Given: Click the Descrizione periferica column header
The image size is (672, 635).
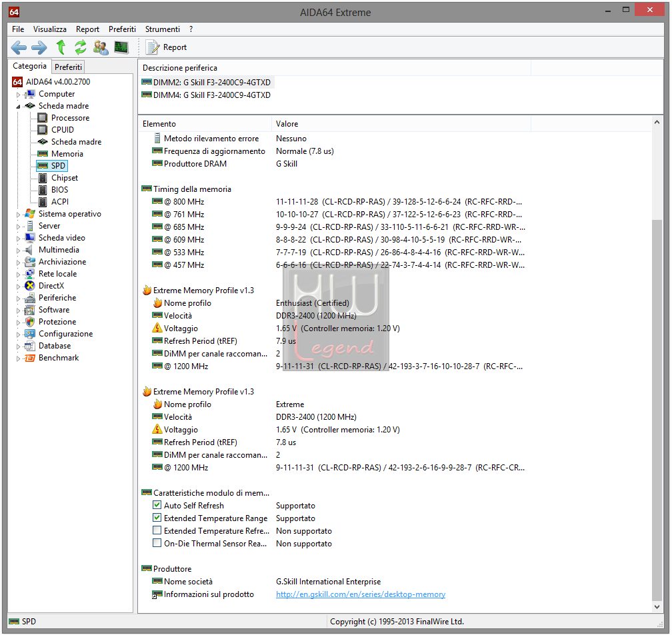Looking at the screenshot, I should 334,68.
